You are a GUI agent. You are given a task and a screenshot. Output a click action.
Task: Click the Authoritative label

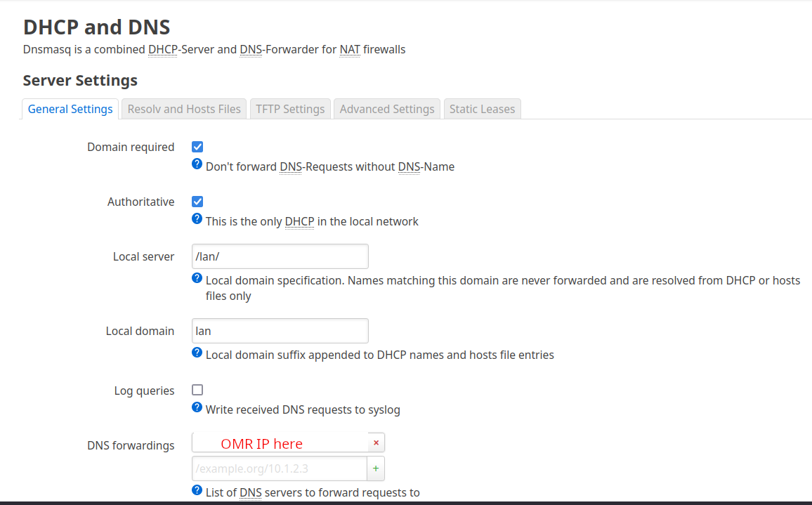click(x=141, y=202)
